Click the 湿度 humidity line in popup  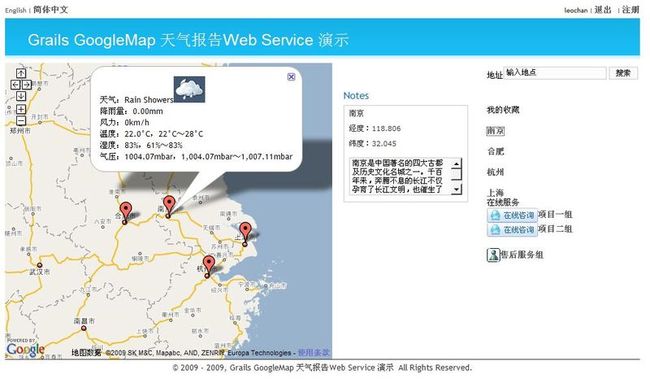click(141, 145)
